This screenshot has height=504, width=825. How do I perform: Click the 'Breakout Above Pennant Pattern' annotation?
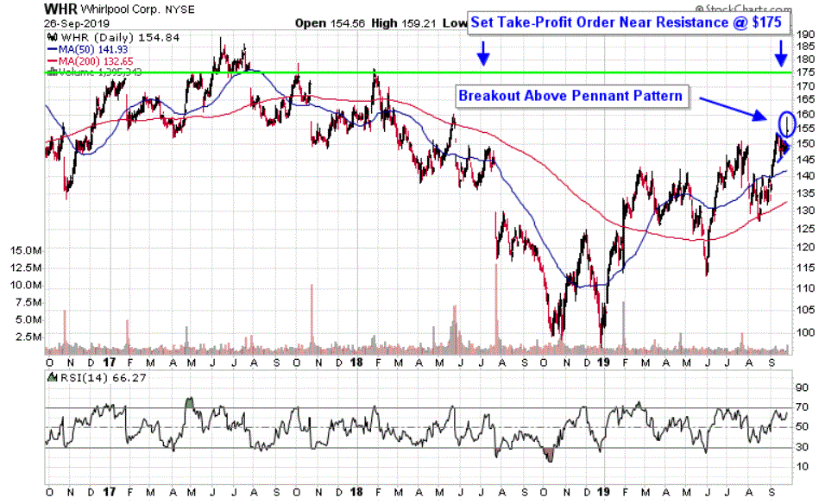(572, 96)
